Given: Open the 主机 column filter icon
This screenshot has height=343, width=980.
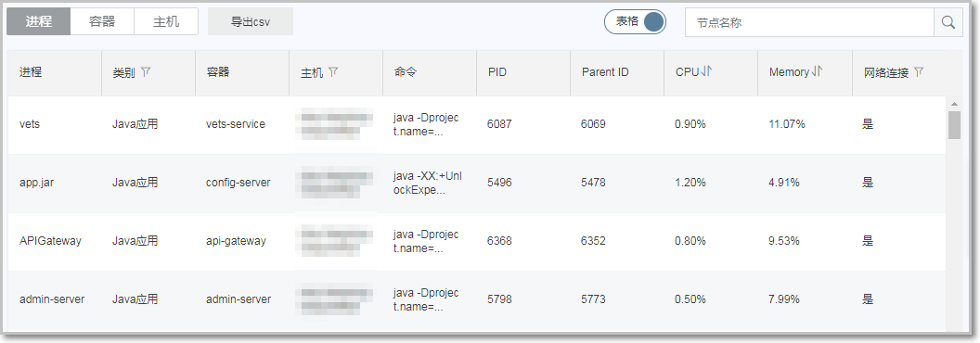Looking at the screenshot, I should [x=334, y=72].
